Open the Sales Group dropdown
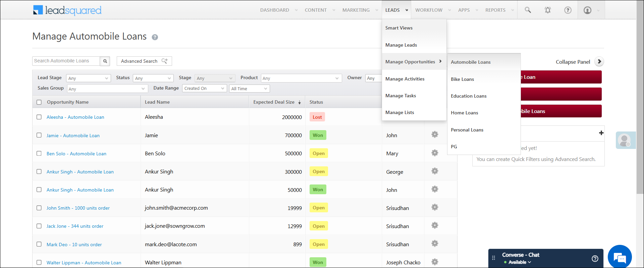 coord(107,89)
